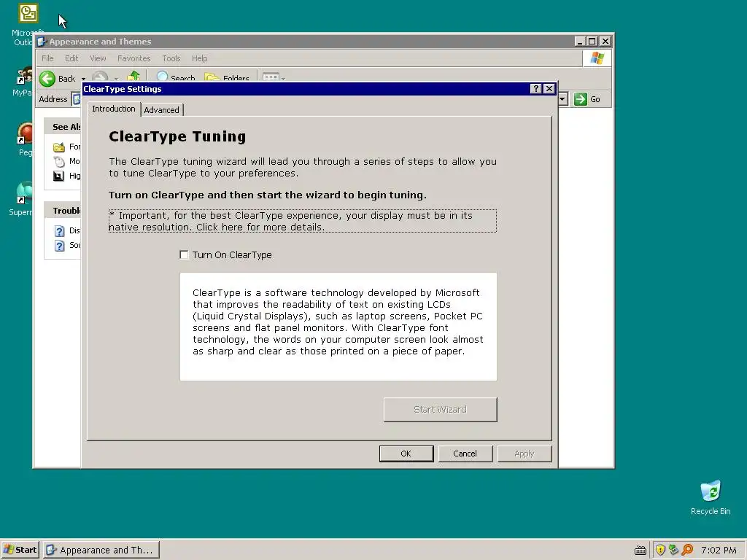The height and width of the screenshot is (560, 747).
Task: Open the MyPa desktop shortcut icon
Action: pos(25,76)
